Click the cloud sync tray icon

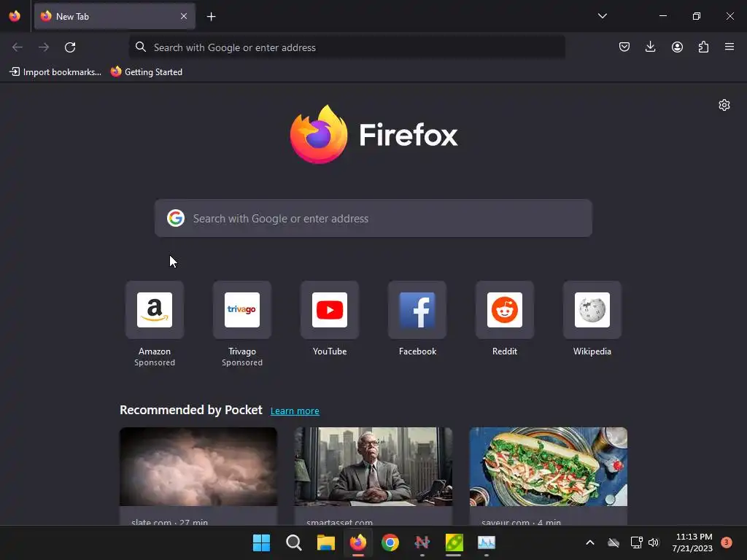point(614,542)
